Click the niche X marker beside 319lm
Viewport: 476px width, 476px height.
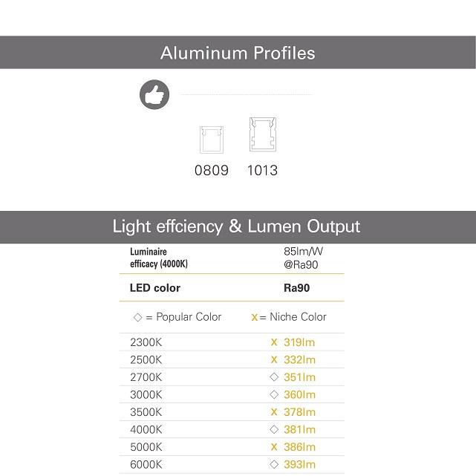pyautogui.click(x=274, y=342)
